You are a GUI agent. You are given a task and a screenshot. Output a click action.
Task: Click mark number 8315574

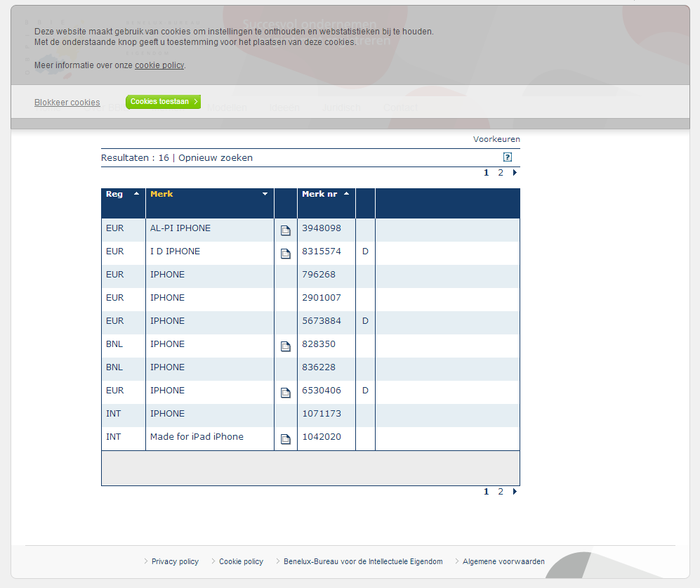[322, 251]
